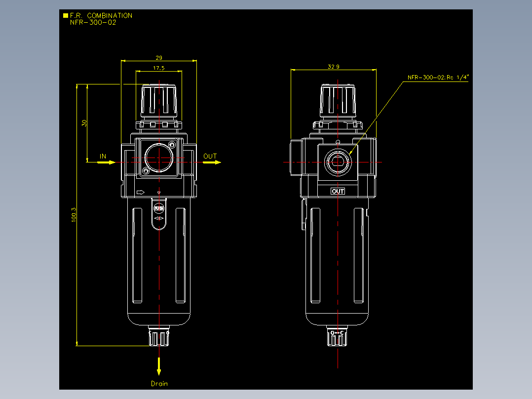Select the pressure gauge circle on left view
532x399 pixels.
point(159,158)
